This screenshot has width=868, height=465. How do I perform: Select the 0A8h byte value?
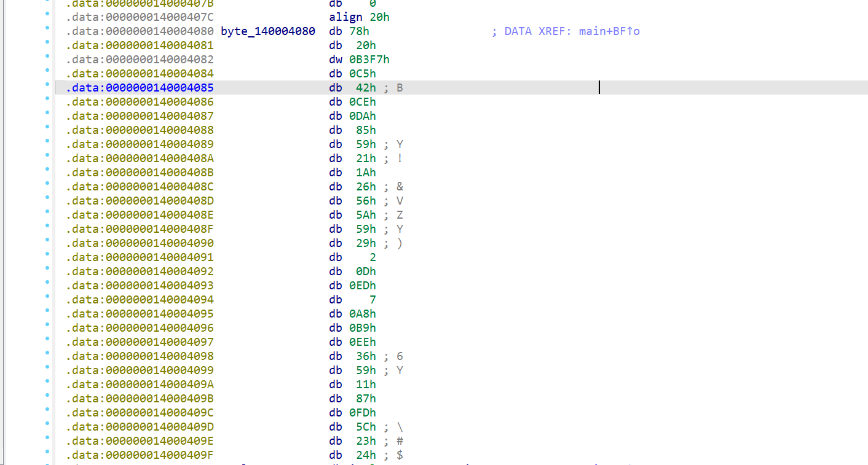[x=363, y=314]
